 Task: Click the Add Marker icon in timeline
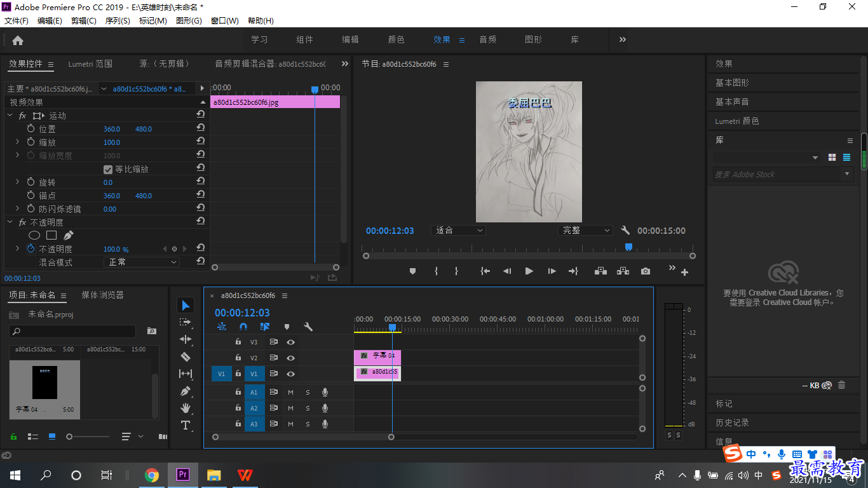287,327
